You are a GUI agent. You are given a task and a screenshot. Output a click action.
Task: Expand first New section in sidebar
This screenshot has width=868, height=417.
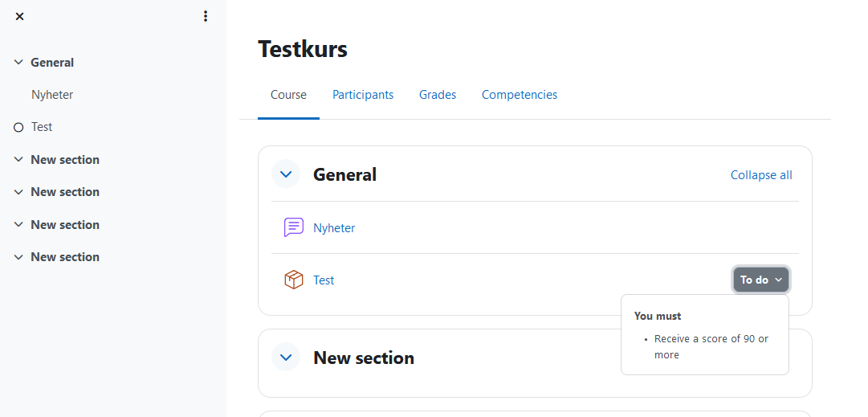(x=18, y=160)
